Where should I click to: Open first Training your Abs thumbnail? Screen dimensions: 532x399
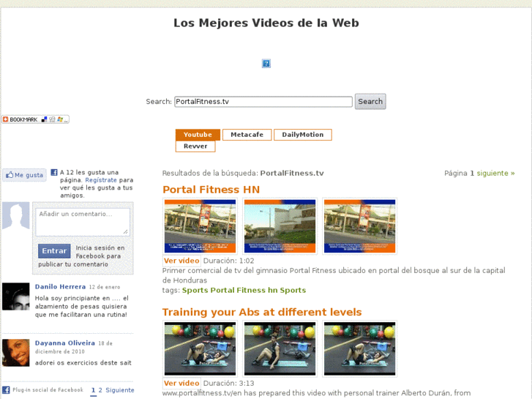(x=201, y=348)
